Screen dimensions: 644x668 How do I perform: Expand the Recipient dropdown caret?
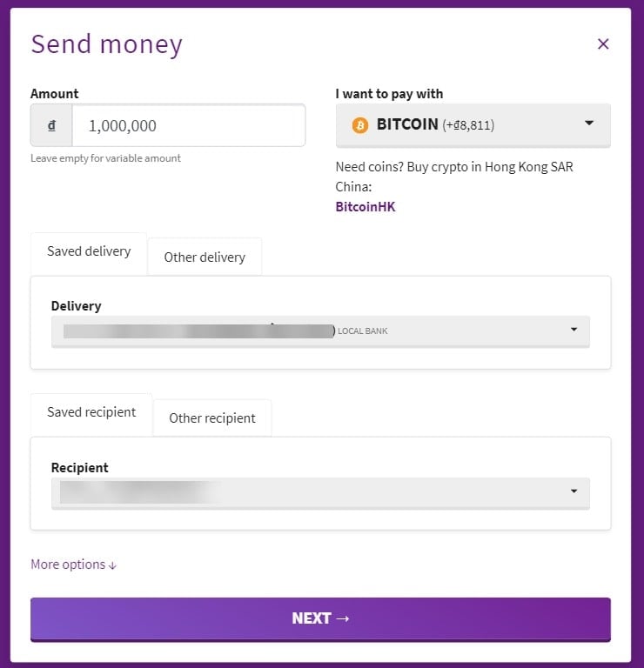(574, 491)
